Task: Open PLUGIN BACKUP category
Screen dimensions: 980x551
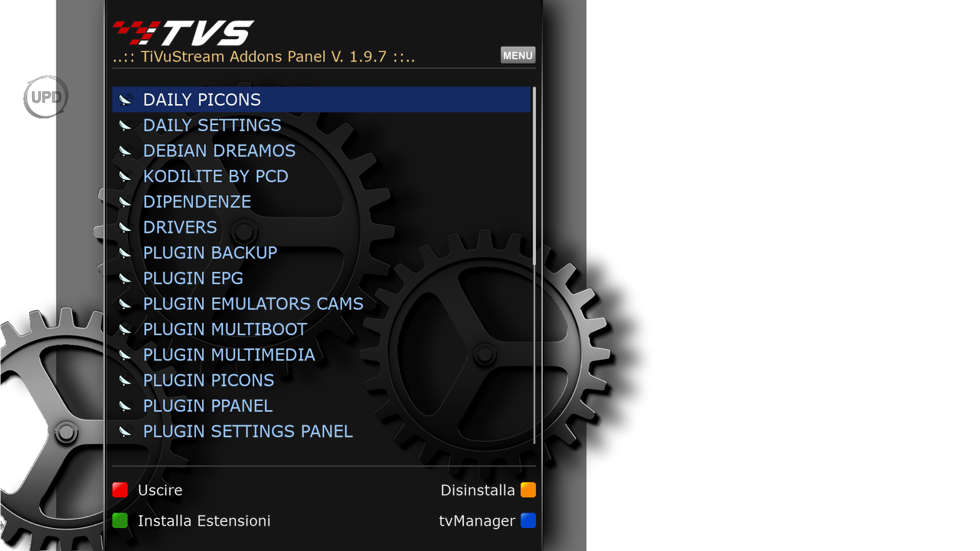Action: (x=322, y=253)
